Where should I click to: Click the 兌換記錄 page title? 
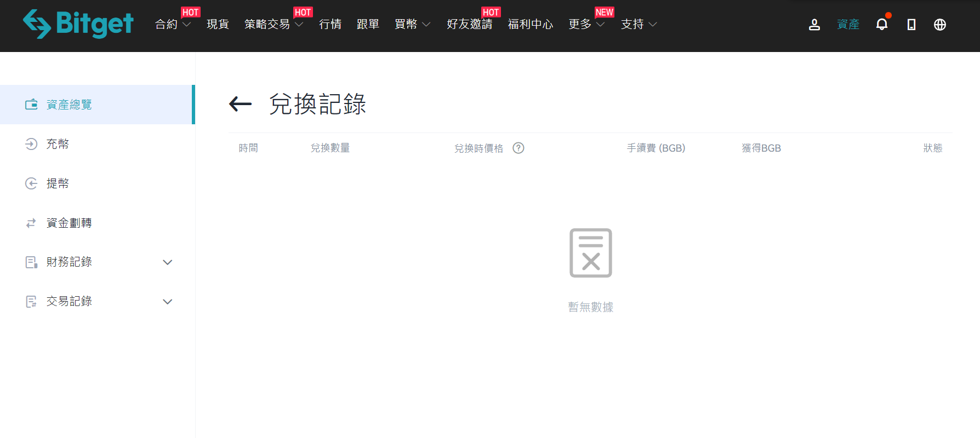[x=317, y=104]
